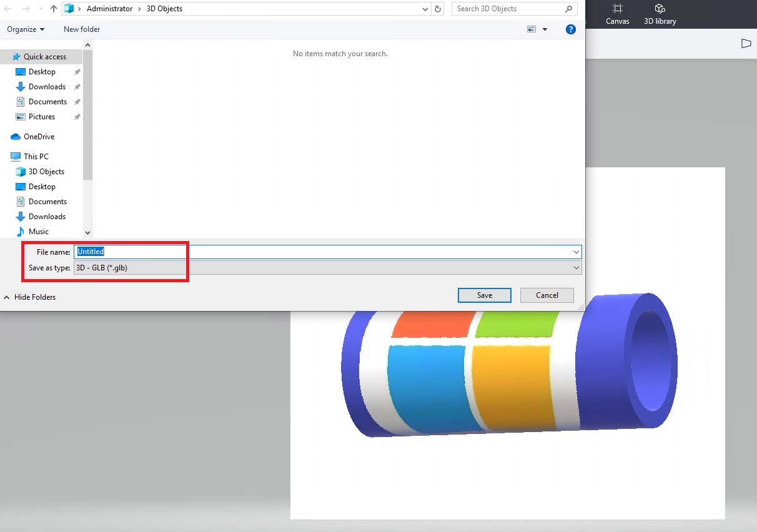Click the pin icon next to Desktop
The width and height of the screenshot is (757, 532).
(77, 72)
